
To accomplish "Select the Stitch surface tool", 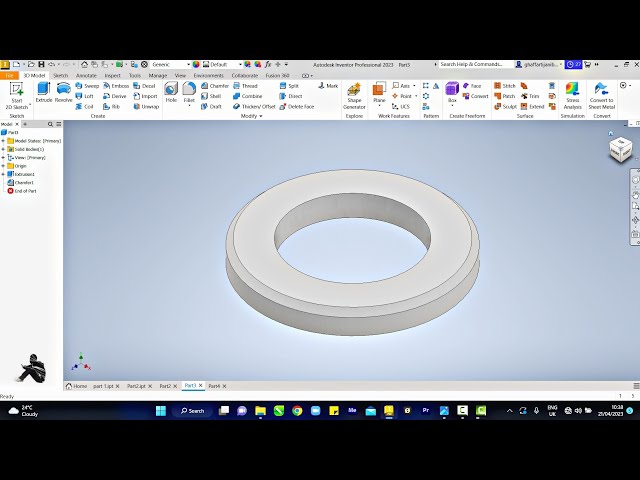I will [x=505, y=86].
